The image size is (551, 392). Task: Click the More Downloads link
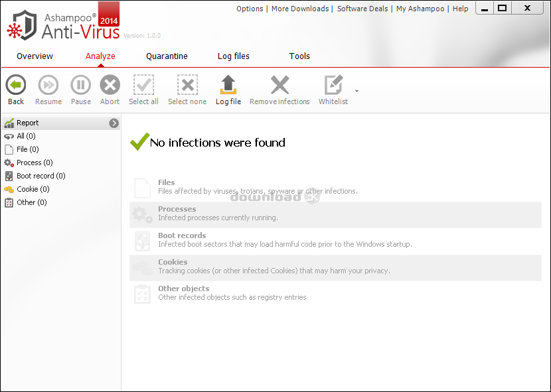tap(300, 9)
